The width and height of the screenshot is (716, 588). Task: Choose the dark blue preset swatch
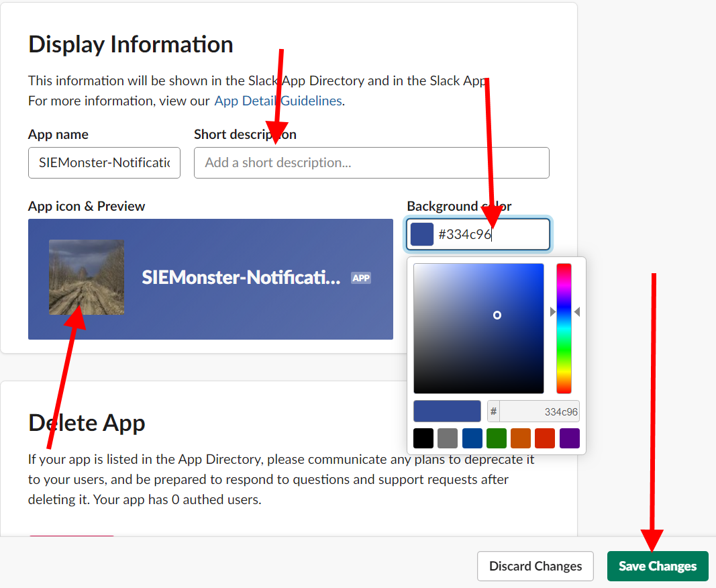472,438
